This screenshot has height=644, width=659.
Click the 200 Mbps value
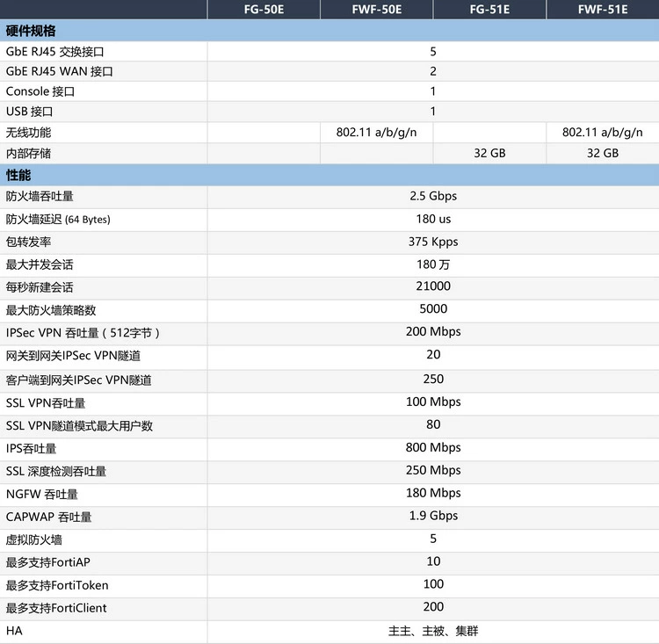click(433, 332)
